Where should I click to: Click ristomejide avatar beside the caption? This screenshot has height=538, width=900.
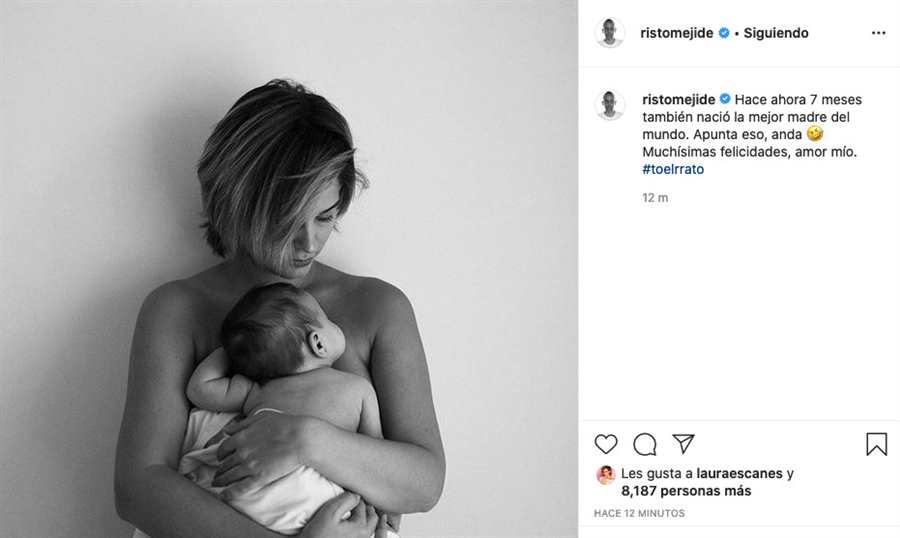point(610,105)
